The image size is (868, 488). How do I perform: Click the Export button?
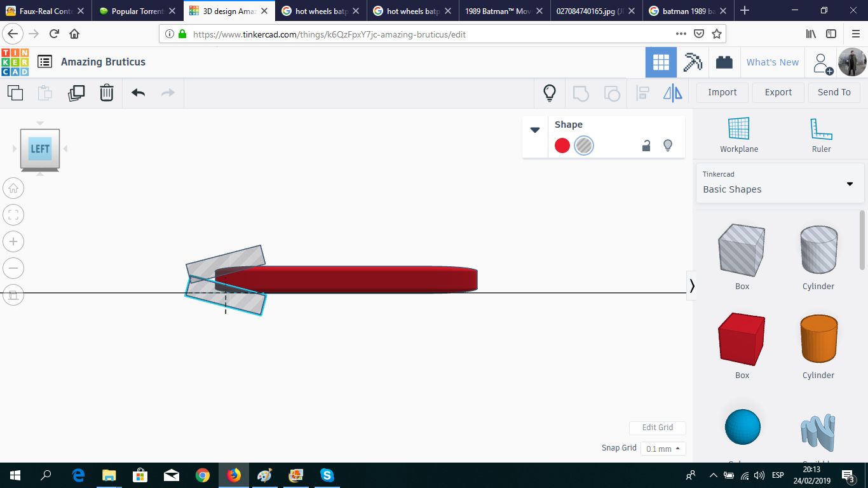[x=778, y=93]
